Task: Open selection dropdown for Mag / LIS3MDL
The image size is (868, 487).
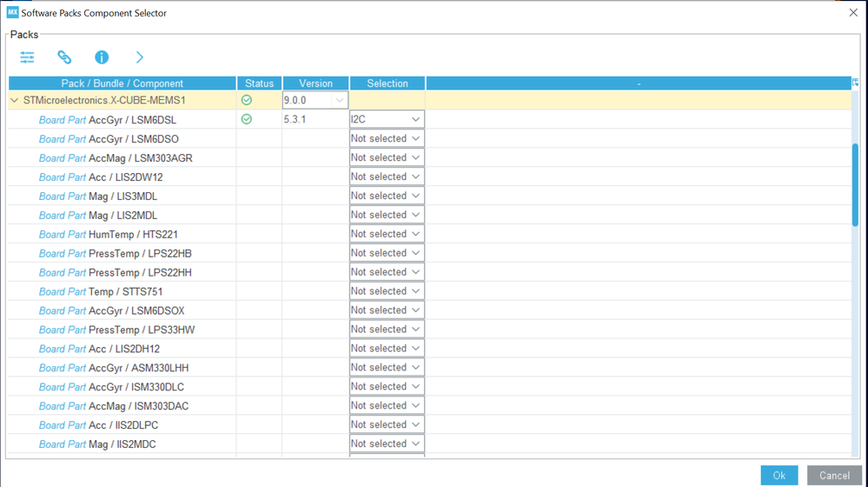Action: [x=387, y=196]
